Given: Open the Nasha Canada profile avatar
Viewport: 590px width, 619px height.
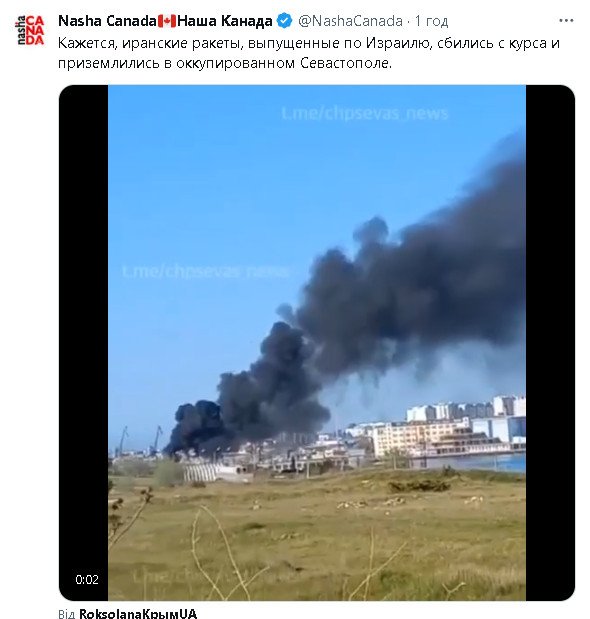Looking at the screenshot, I should point(30,30).
